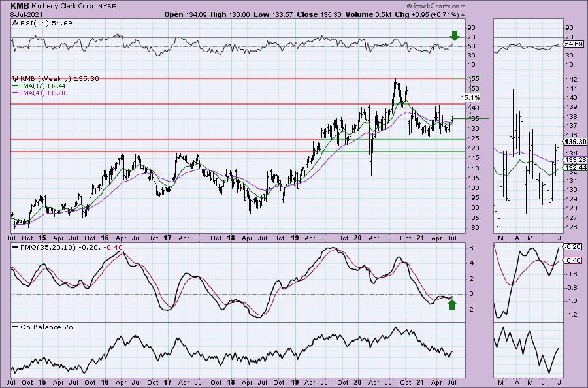Click the Open 134.69 value
This screenshot has width=588, height=388.
click(186, 14)
